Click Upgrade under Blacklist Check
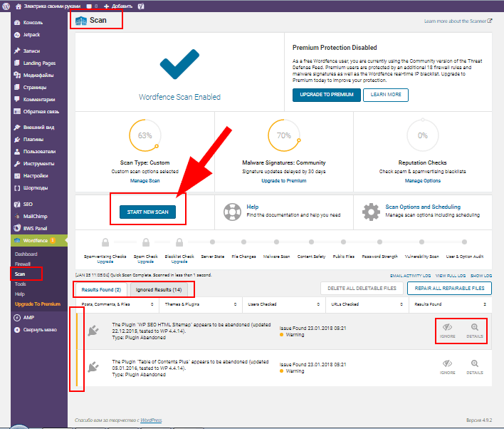Viewport: 504px width, 429px height. [x=179, y=262]
